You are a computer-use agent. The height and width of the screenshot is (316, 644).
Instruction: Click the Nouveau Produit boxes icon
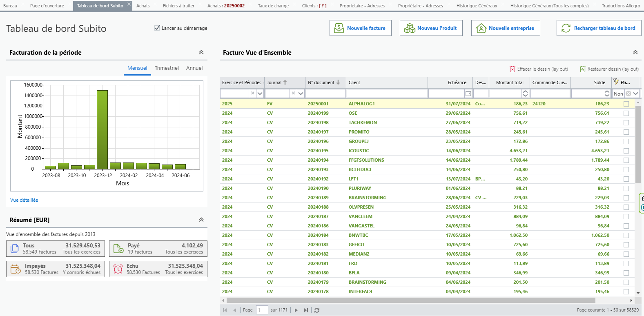coord(409,28)
